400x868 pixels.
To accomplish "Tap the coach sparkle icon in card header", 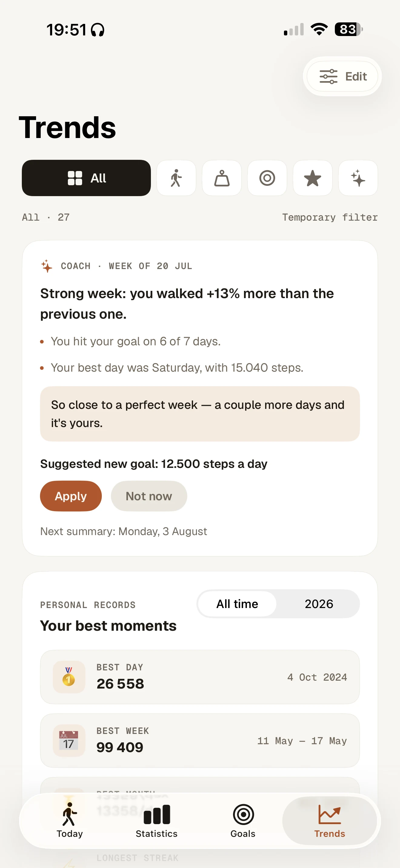I will [x=47, y=266].
